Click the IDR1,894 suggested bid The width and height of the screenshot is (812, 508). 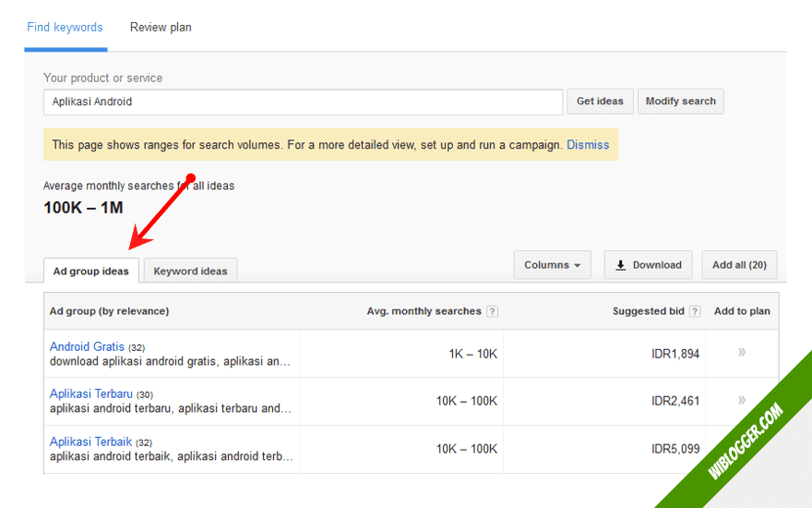[x=675, y=354]
